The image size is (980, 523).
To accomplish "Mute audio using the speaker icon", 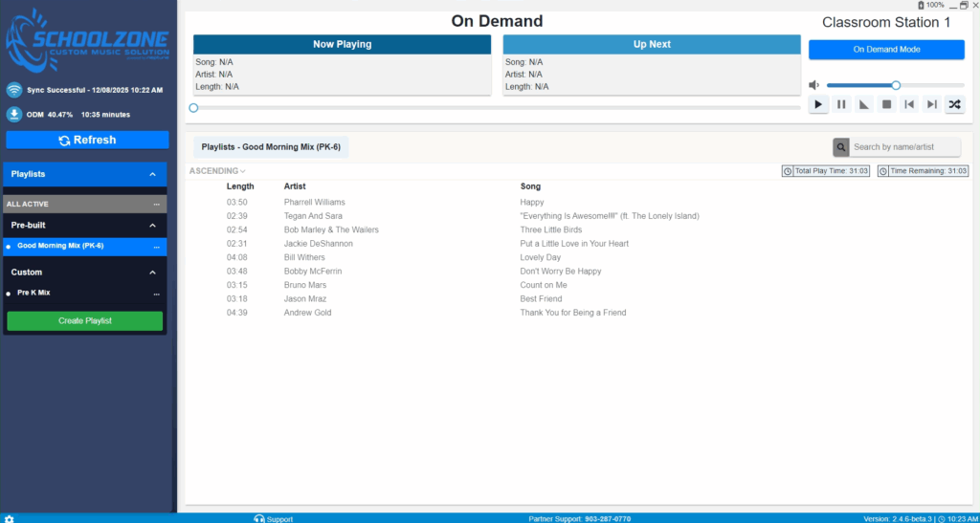I will [x=814, y=85].
